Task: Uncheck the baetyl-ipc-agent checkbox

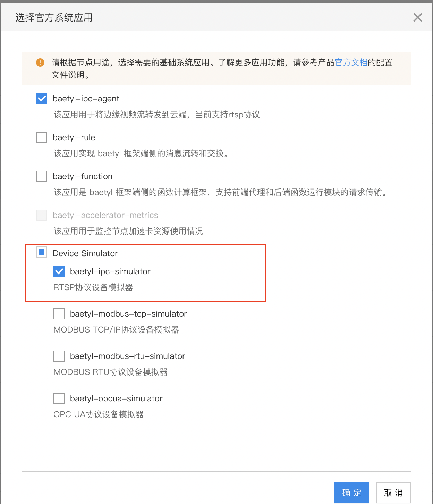Action: pyautogui.click(x=42, y=99)
